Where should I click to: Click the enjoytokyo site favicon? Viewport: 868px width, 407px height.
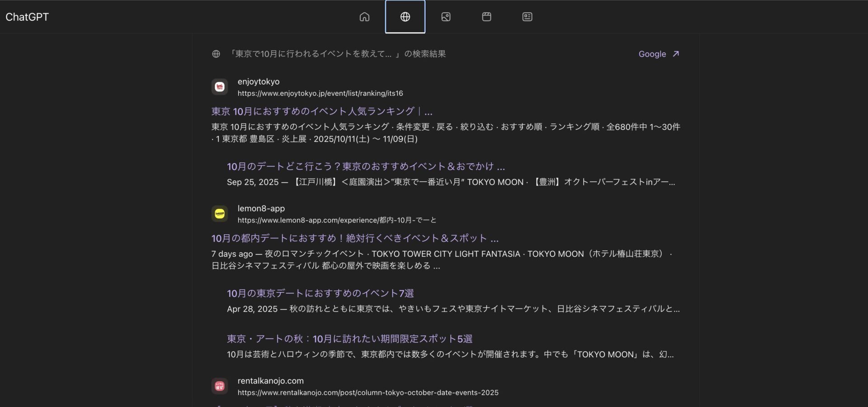220,87
